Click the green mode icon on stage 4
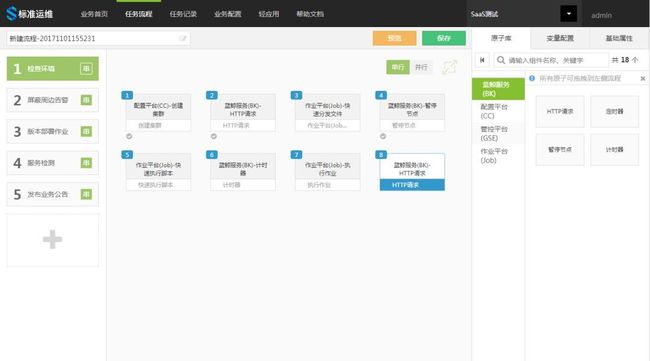This screenshot has height=361, width=650. 86,163
